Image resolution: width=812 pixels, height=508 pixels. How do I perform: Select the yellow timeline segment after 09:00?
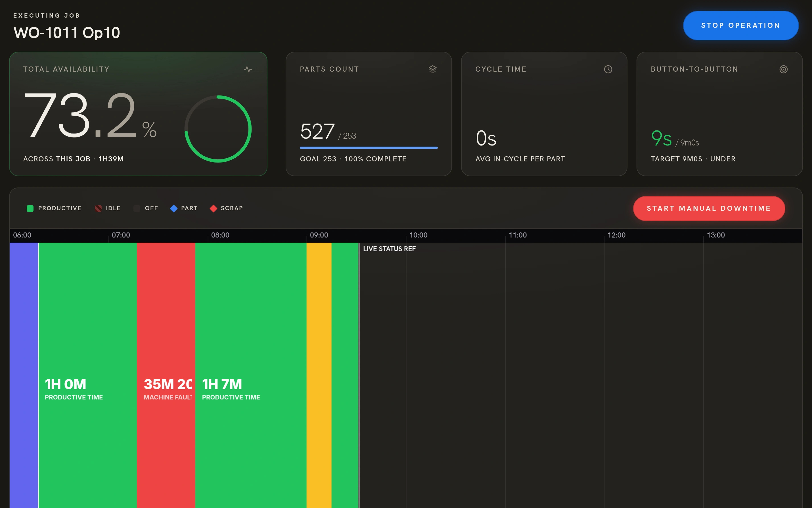[319, 375]
